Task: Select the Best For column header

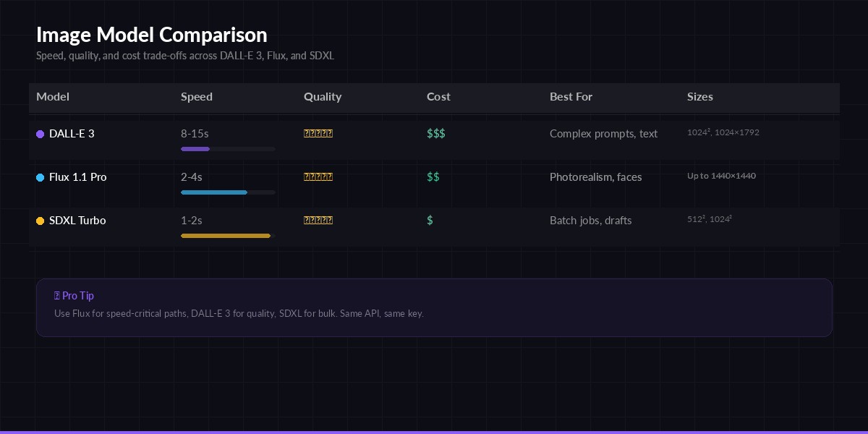Action: (x=571, y=97)
